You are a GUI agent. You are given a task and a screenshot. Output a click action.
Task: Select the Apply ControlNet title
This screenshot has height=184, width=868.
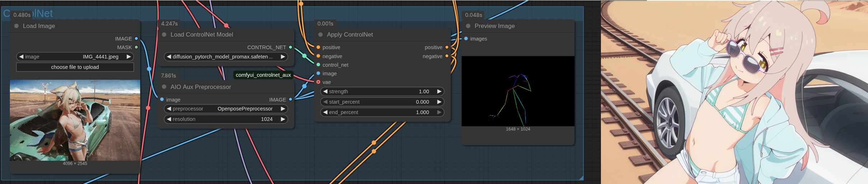pos(350,34)
